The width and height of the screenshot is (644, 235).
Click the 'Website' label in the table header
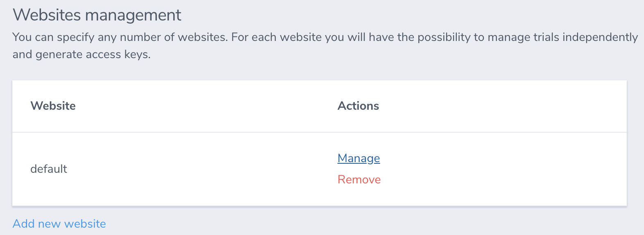[53, 106]
